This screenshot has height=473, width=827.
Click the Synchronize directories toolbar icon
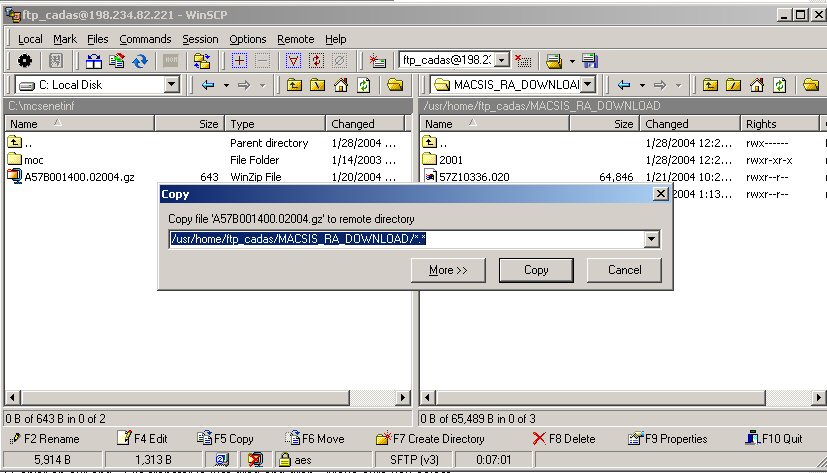[x=117, y=61]
